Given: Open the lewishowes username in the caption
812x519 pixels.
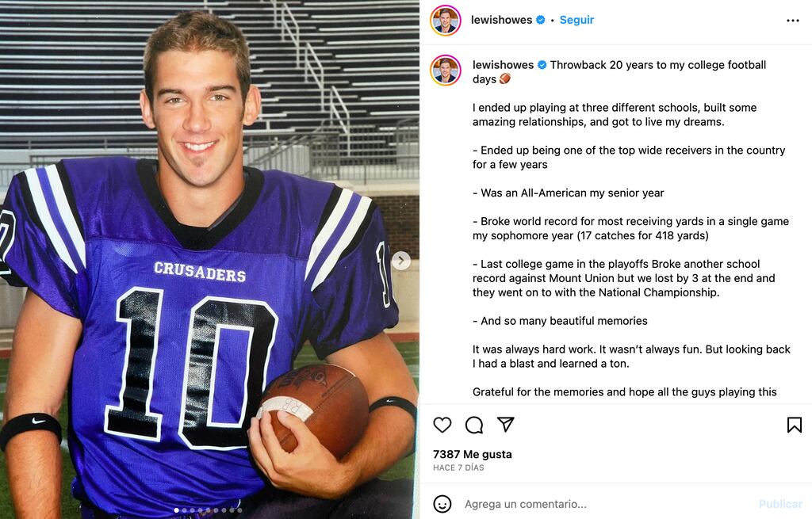Looking at the screenshot, I should tap(503, 65).
